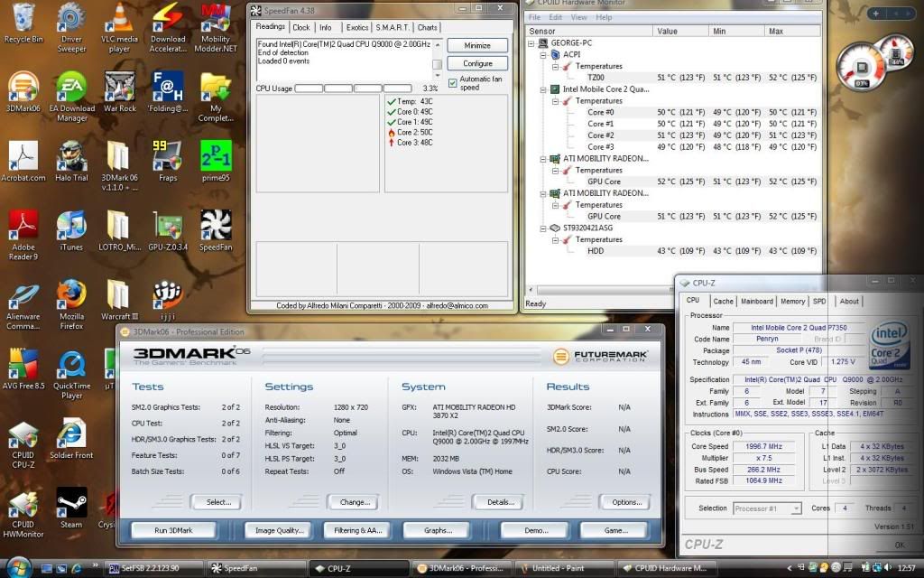Open the Memory tab in CPU-Z
The image size is (924, 578).
[x=792, y=301]
